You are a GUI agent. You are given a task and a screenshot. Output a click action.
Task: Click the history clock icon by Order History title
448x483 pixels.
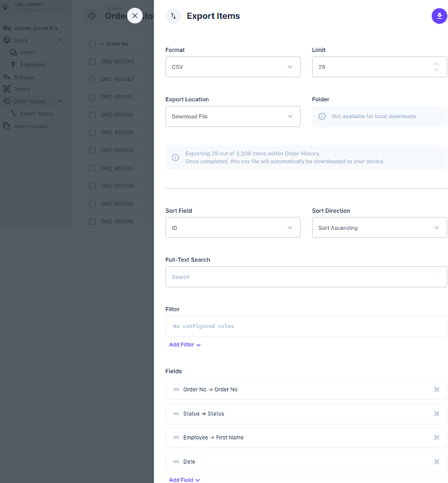(92, 16)
